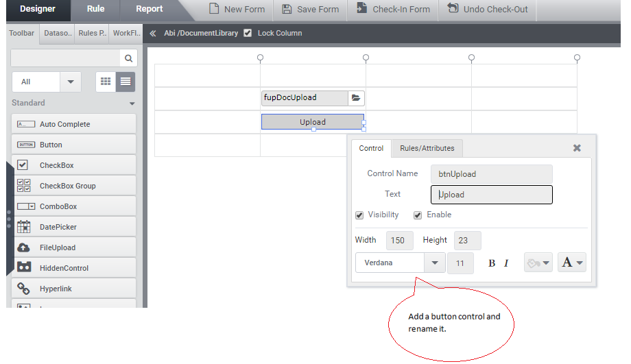631x364 pixels.
Task: Close the control properties popup
Action: 577,148
